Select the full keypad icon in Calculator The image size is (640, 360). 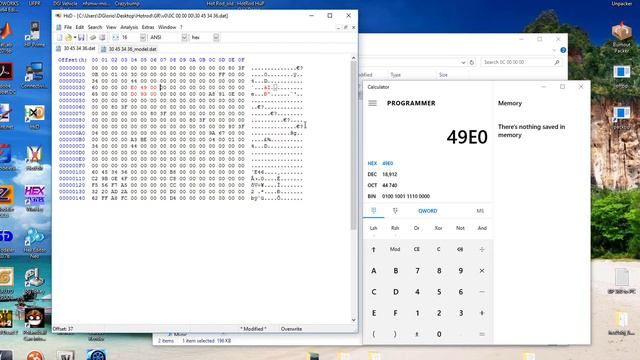pyautogui.click(x=373, y=211)
